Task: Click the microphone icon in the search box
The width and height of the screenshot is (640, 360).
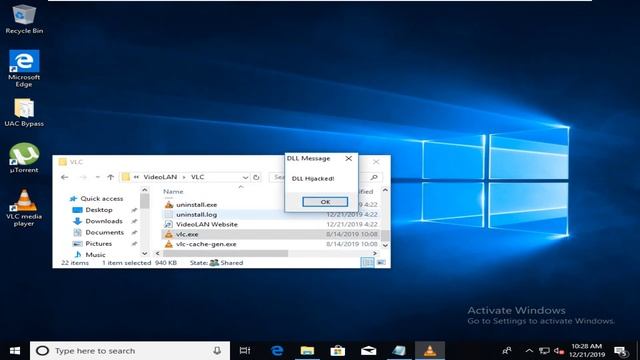Action: coord(217,351)
